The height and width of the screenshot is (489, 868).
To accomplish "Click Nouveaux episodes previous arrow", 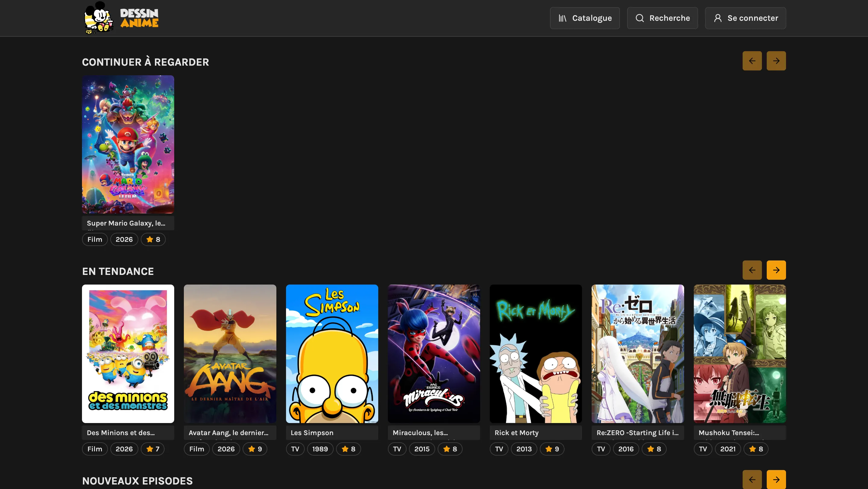I will (752, 479).
